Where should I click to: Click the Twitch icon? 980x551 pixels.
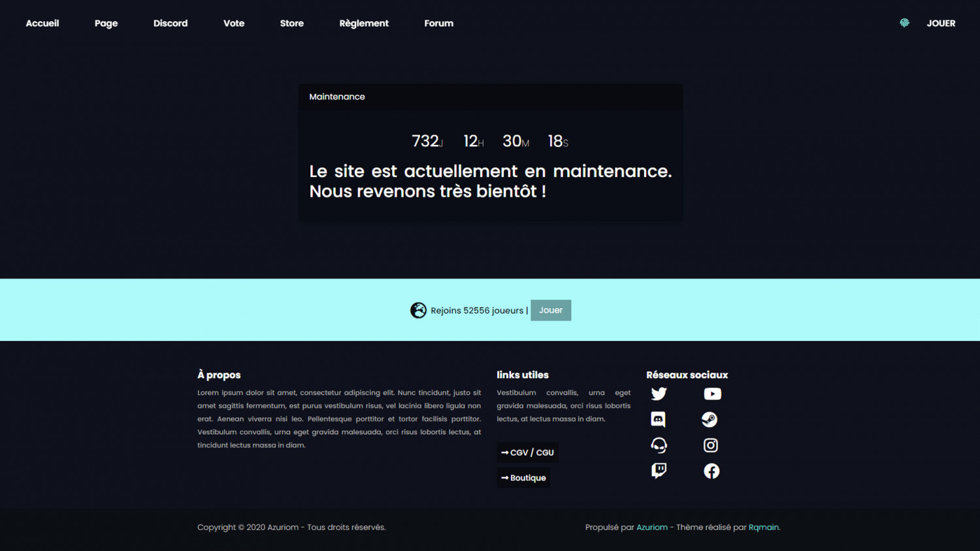(x=659, y=471)
